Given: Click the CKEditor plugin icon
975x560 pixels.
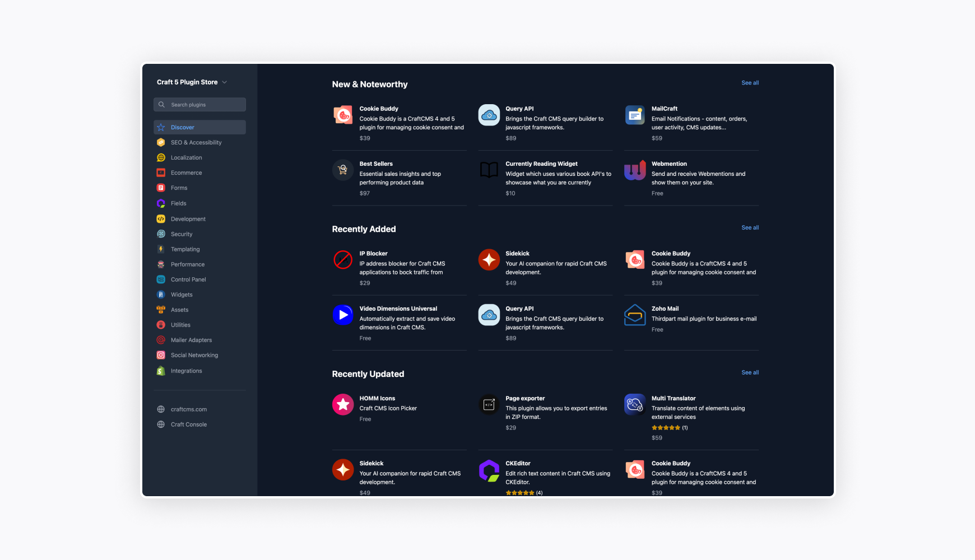Looking at the screenshot, I should 489,470.
